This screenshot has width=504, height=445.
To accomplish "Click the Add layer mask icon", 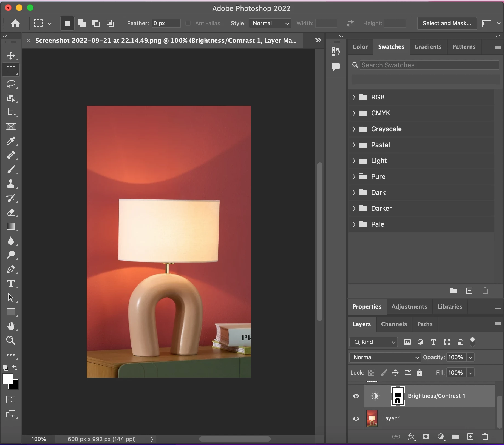I will click(426, 437).
